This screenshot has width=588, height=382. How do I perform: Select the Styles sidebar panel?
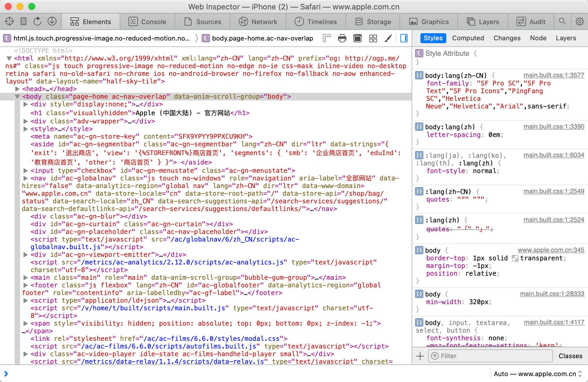click(433, 38)
